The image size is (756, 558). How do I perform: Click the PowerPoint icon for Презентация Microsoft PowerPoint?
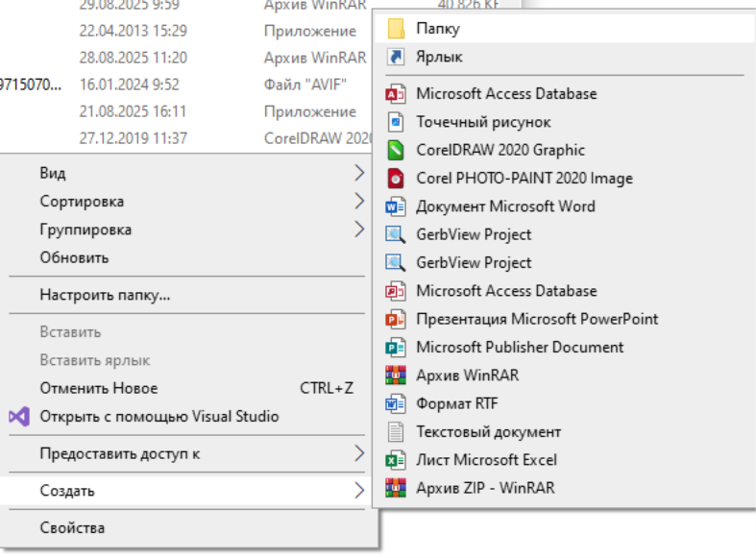pyautogui.click(x=396, y=319)
